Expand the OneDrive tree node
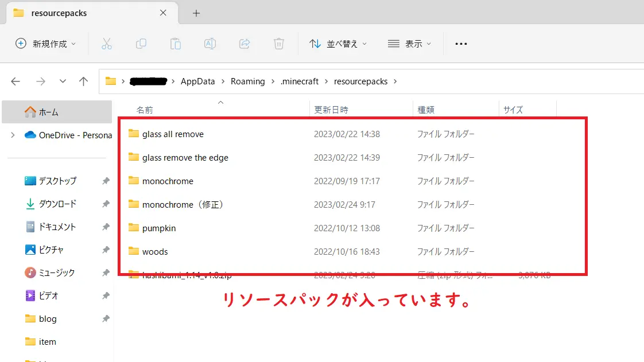Viewport: 644px width, 362px height. [13, 135]
